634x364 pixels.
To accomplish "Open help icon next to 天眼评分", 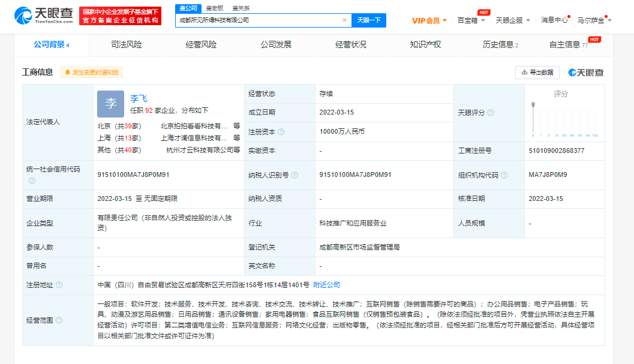I will (491, 113).
